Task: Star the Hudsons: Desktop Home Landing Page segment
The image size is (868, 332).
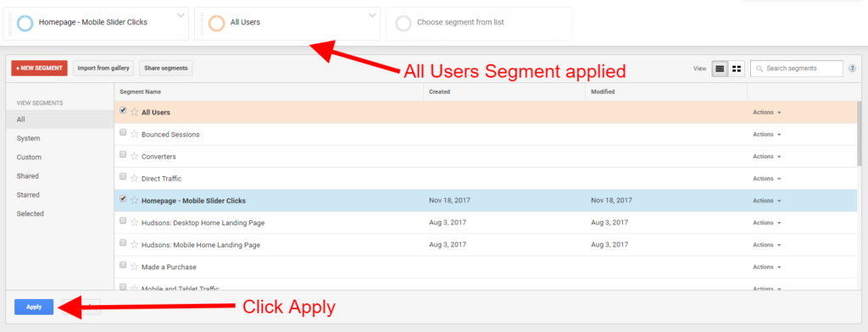Action: (134, 223)
